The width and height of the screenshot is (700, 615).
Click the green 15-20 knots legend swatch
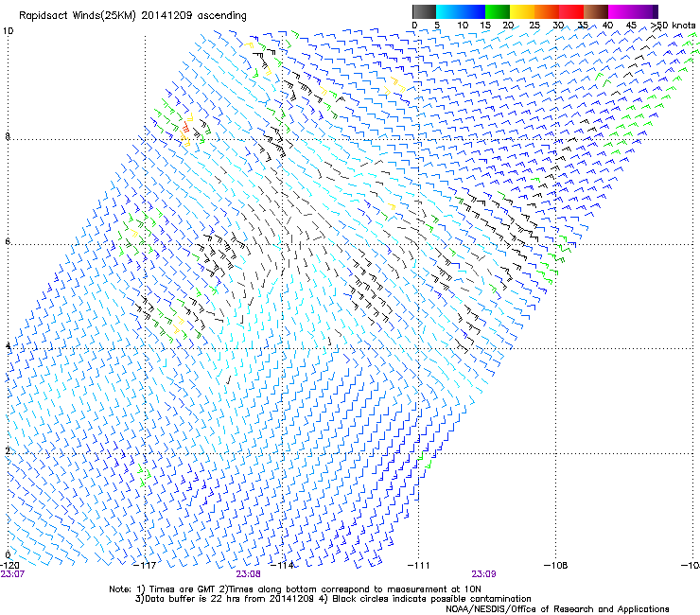tap(498, 11)
